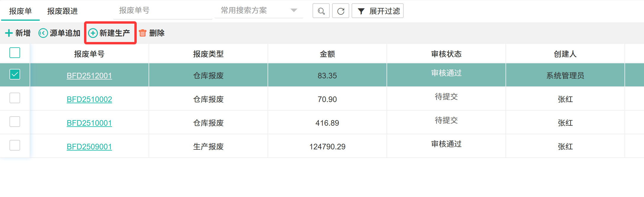This screenshot has height=197, width=644.
Task: Select the checkbox for BFD2509001
Action: coord(15,145)
